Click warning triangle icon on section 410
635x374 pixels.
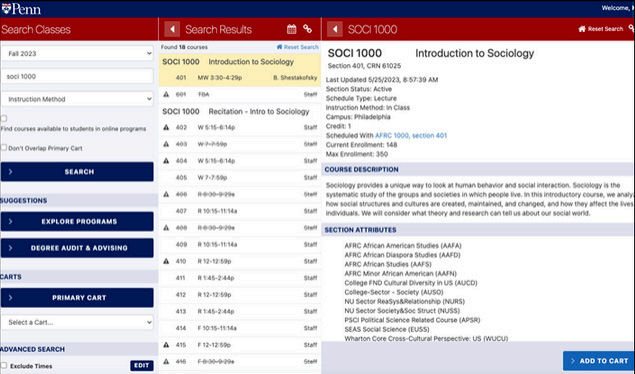point(166,261)
